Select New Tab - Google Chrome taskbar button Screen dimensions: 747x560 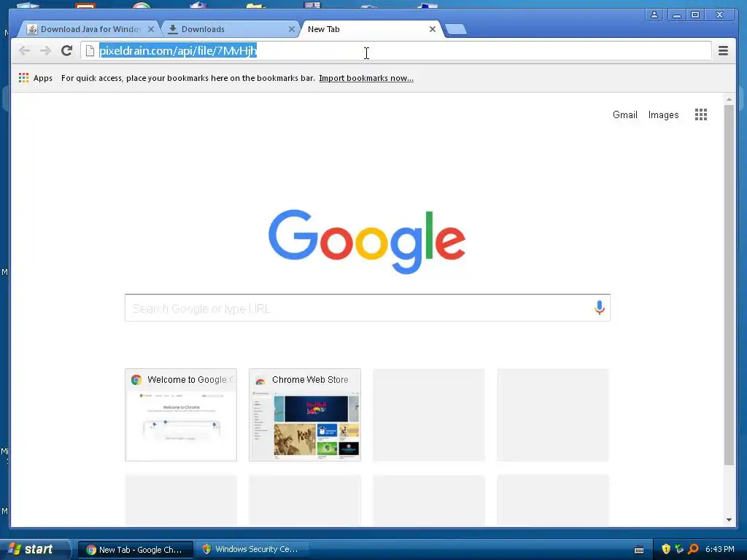coord(136,550)
